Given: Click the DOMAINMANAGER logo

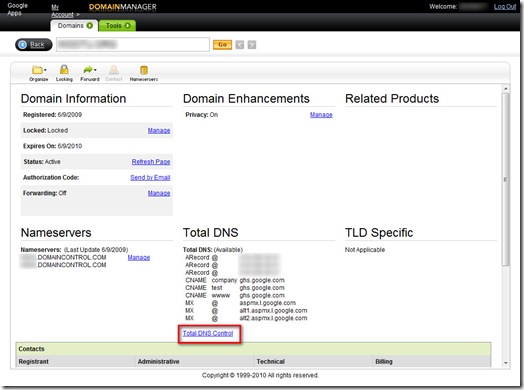Looking at the screenshot, I should click(123, 7).
